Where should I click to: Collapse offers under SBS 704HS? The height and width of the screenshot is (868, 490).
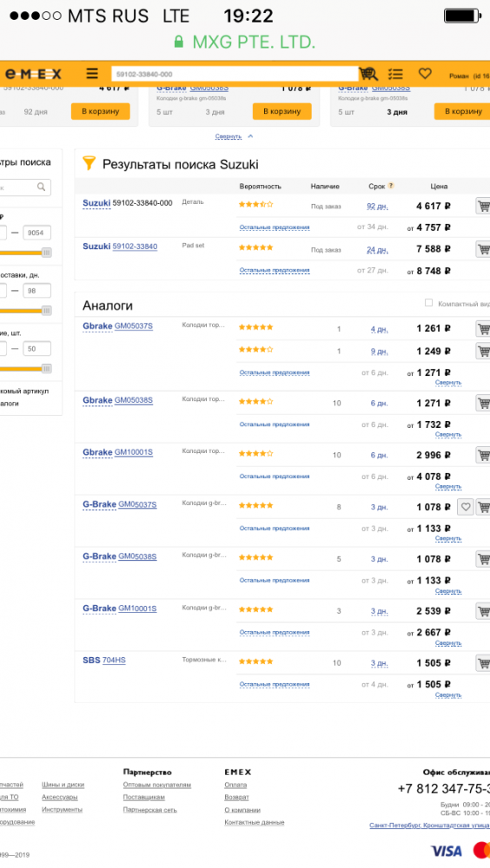[x=448, y=694]
